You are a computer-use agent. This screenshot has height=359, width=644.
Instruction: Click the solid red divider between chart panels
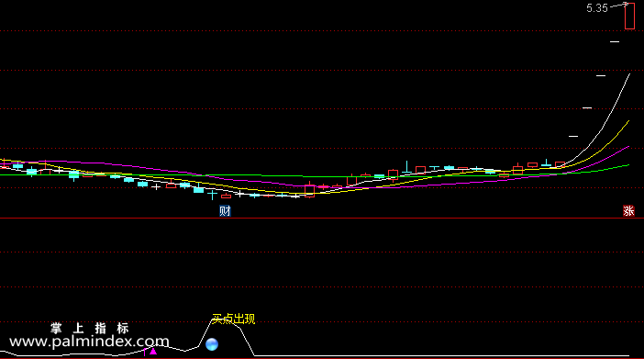[x=322, y=219]
